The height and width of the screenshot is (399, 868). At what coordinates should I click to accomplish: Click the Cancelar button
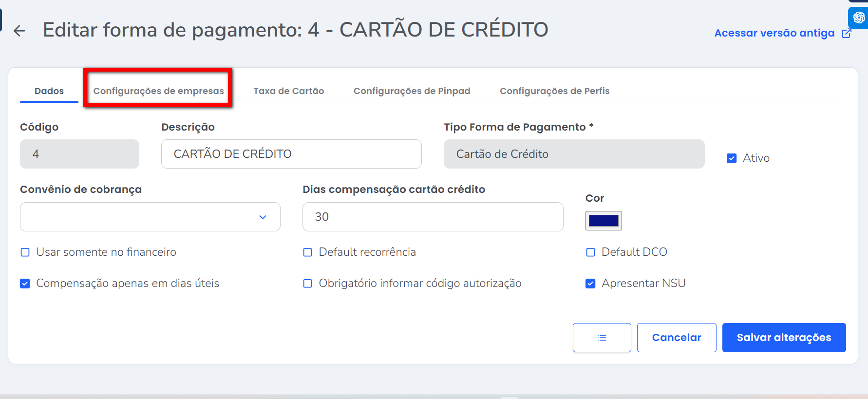coord(677,338)
